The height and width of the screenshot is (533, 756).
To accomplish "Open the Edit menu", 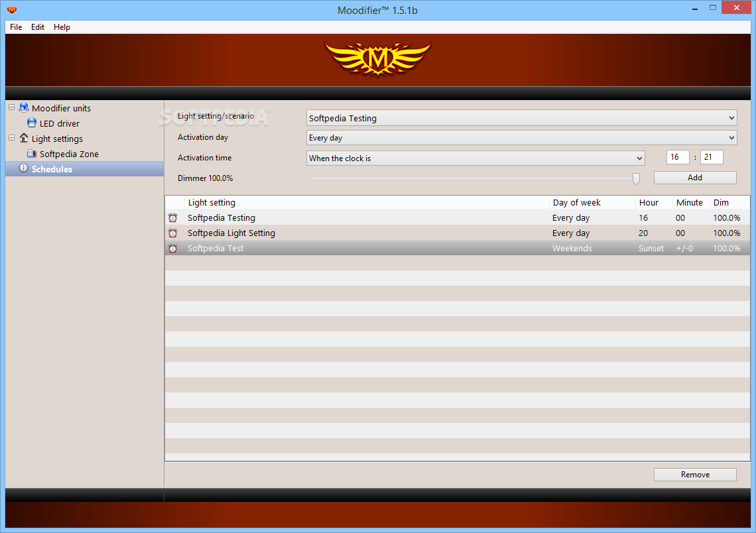I will pyautogui.click(x=38, y=27).
